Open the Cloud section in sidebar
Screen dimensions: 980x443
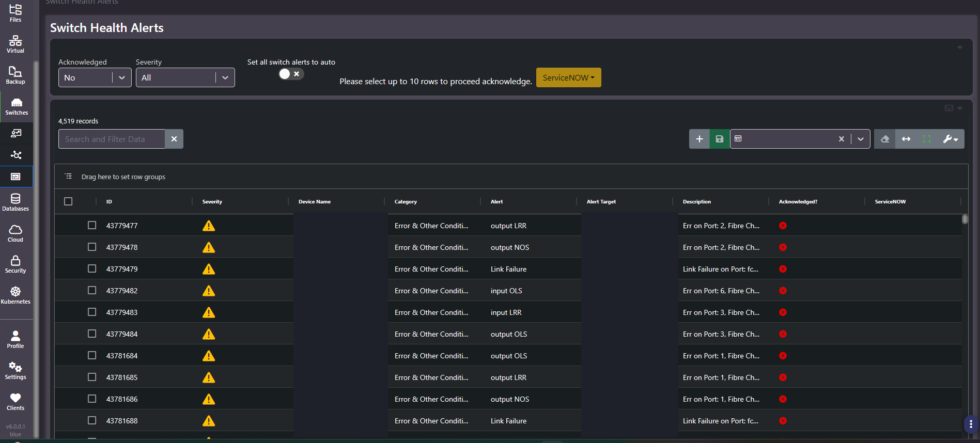pyautogui.click(x=15, y=233)
